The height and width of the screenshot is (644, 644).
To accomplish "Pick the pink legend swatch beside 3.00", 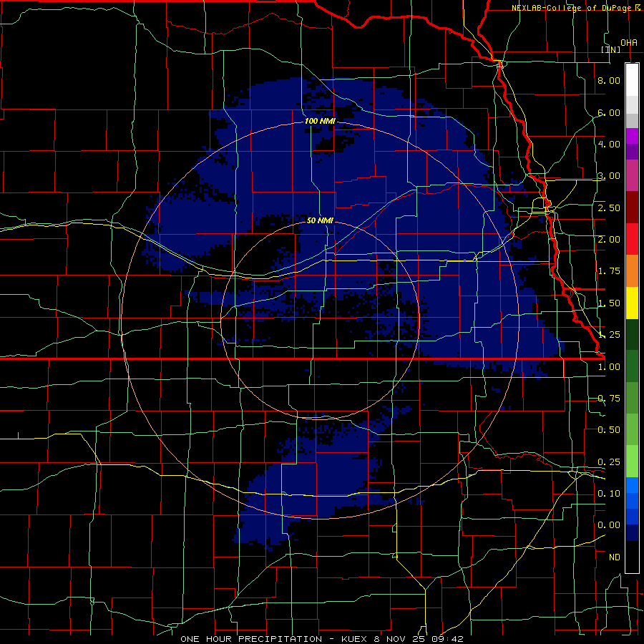I will pyautogui.click(x=632, y=176).
